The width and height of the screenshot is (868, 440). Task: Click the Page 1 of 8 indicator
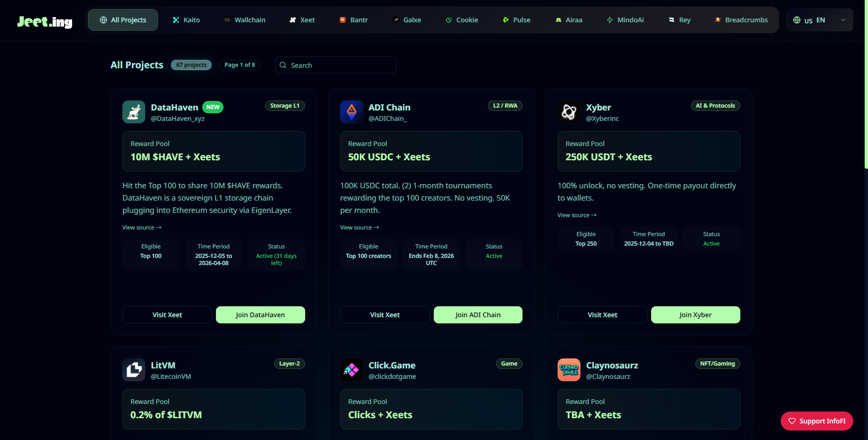click(240, 65)
